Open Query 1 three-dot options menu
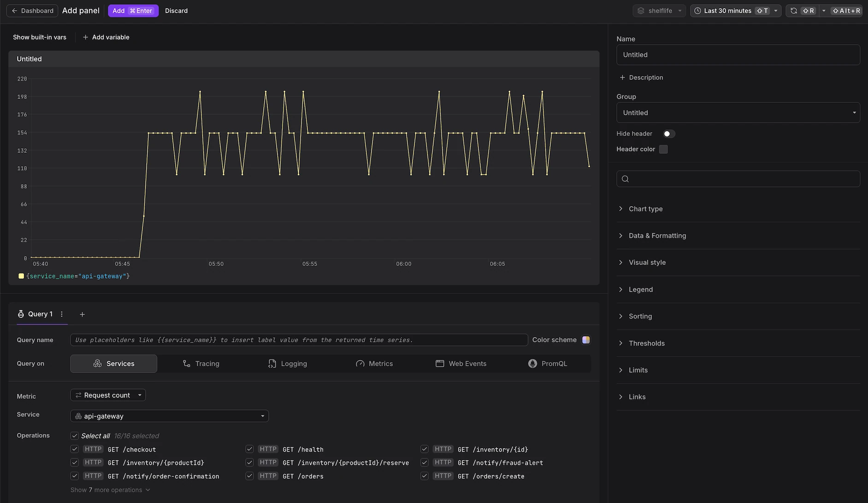The image size is (868, 503). coord(62,314)
